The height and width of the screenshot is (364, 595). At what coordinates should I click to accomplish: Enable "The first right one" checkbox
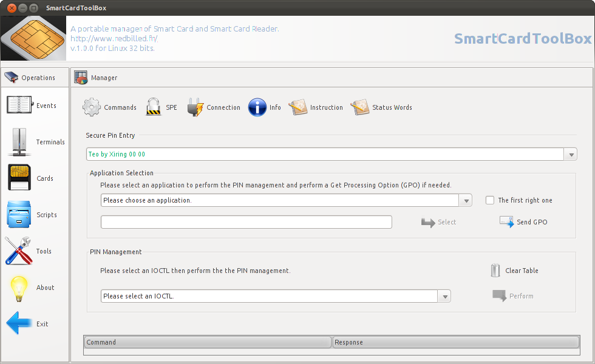point(490,200)
